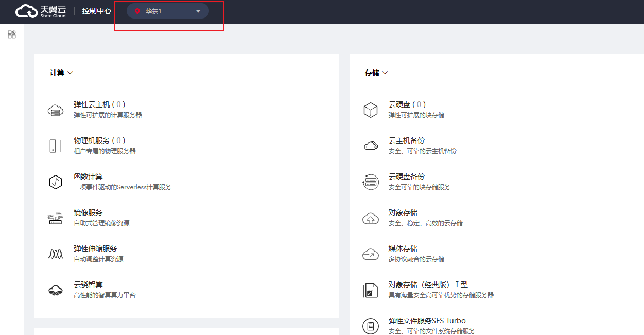The width and height of the screenshot is (644, 335).
Task: Go to 控制中心 in header
Action: 97,11
